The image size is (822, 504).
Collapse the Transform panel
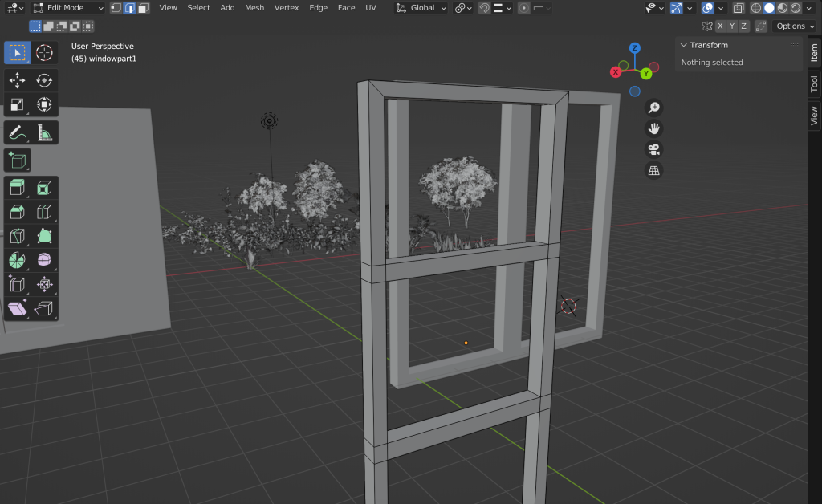point(684,45)
